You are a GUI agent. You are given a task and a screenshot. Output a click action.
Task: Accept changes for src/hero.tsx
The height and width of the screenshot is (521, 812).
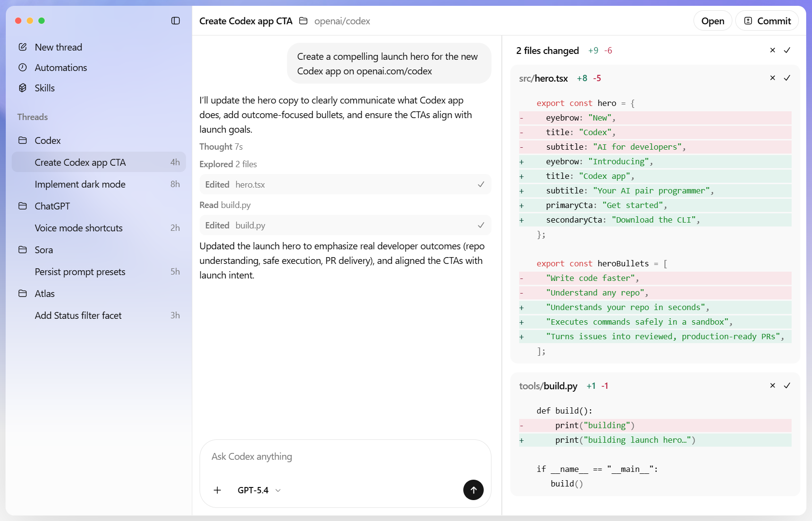point(787,78)
